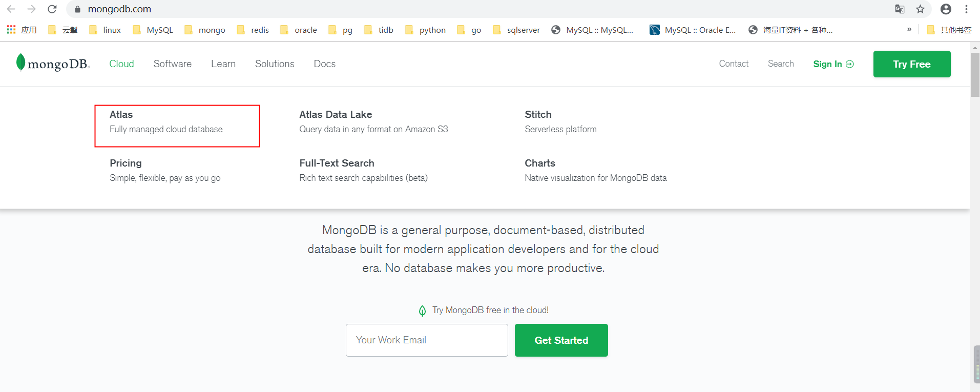
Task: Open MySQL :: Oracle E... bookmark
Action: 693,30
